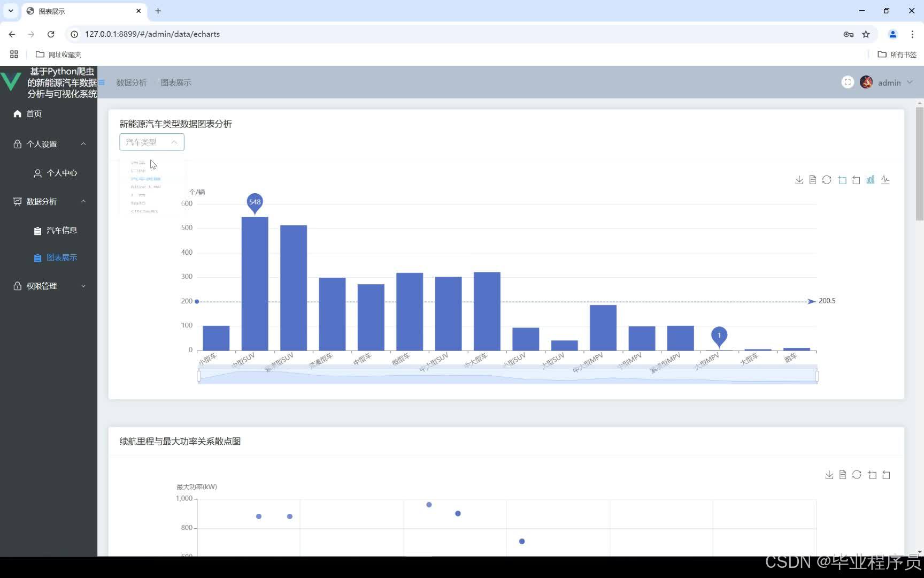Grab left handle of data zoom slider
924x578 pixels.
coord(199,376)
